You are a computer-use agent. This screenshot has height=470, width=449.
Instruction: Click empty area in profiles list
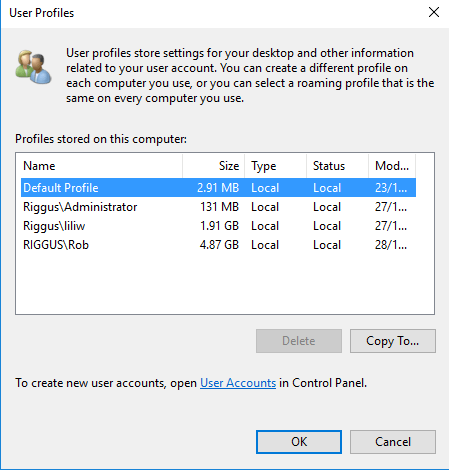225,283
